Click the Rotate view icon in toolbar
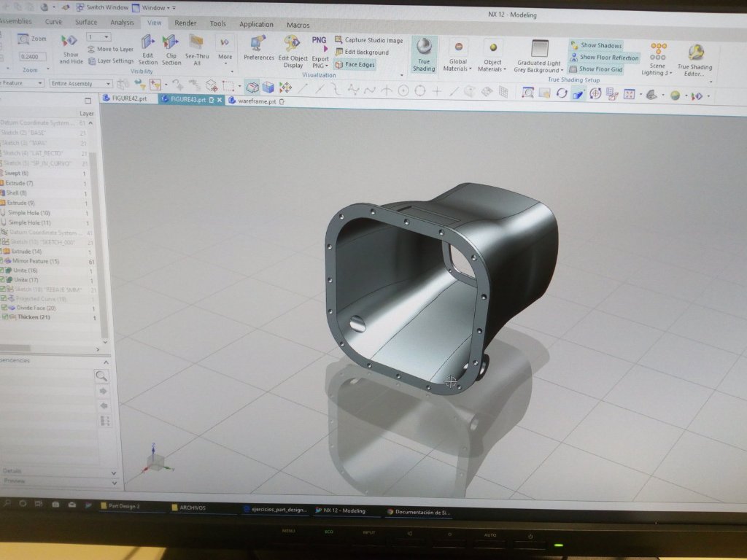The width and height of the screenshot is (747, 560). click(562, 93)
